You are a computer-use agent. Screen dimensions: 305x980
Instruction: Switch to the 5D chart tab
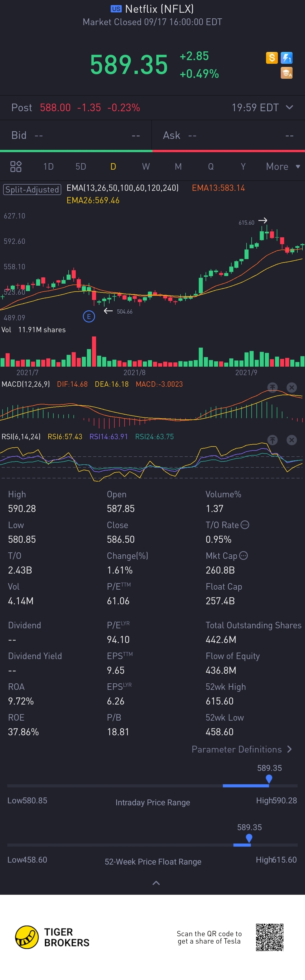(81, 167)
